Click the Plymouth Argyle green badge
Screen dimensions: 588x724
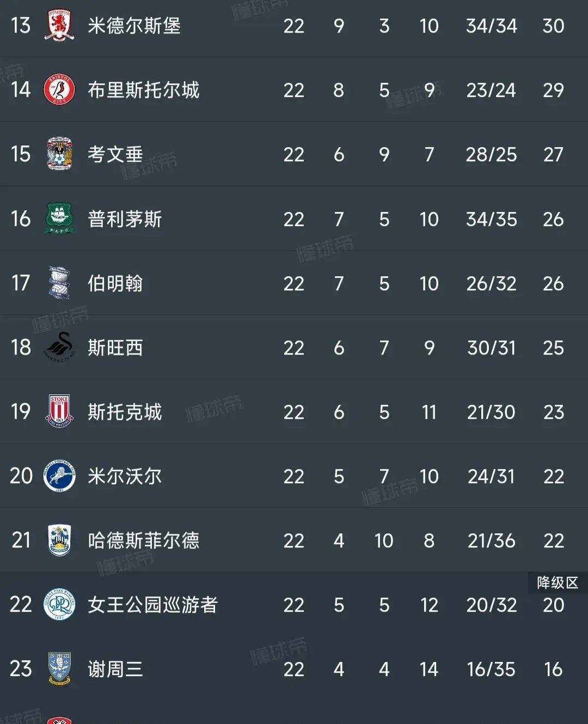(x=60, y=219)
